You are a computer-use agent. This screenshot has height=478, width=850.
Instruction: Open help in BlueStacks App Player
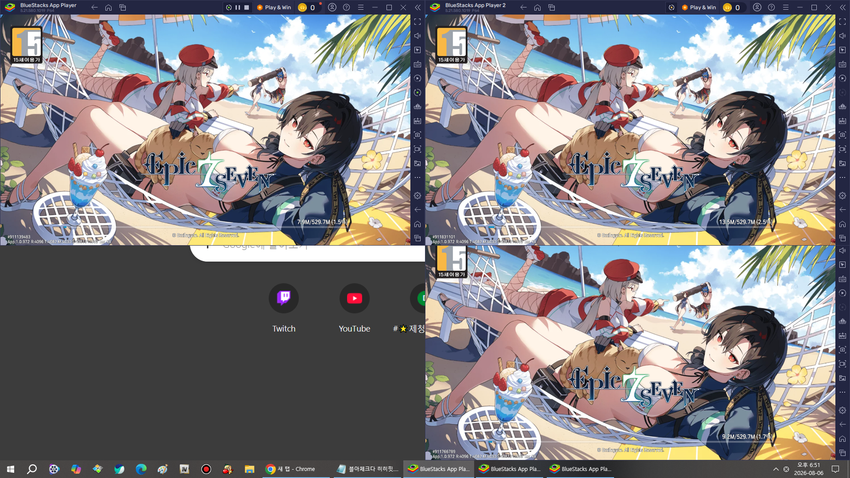pyautogui.click(x=346, y=8)
